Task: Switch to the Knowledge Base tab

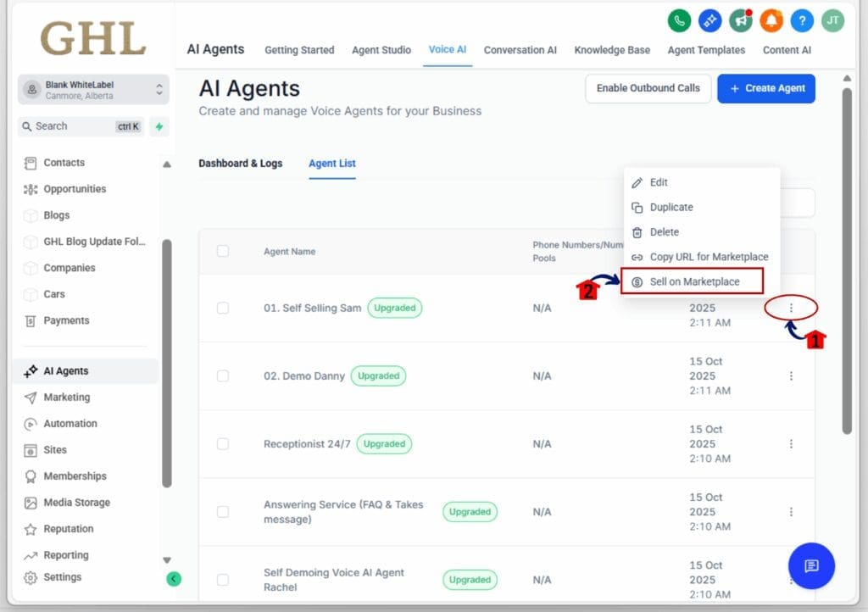Action: (612, 50)
